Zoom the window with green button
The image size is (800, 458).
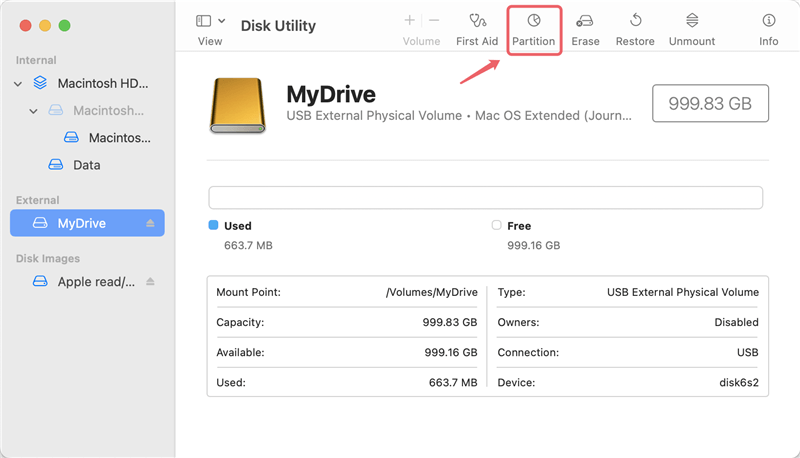(x=64, y=26)
